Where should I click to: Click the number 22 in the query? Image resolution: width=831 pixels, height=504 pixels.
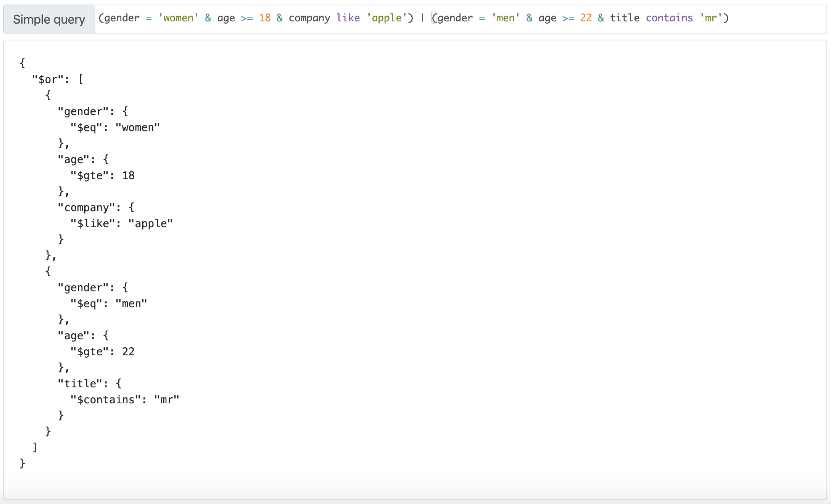pos(586,18)
